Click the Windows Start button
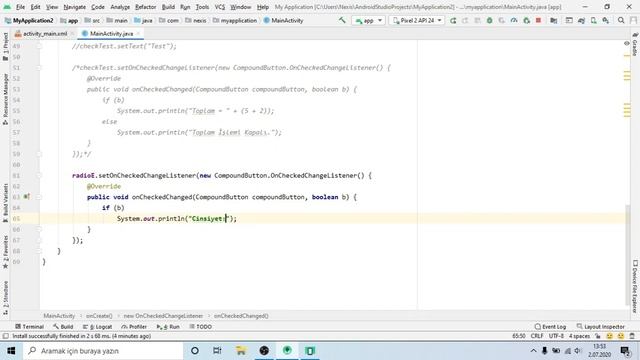640x360 pixels. click(x=11, y=351)
